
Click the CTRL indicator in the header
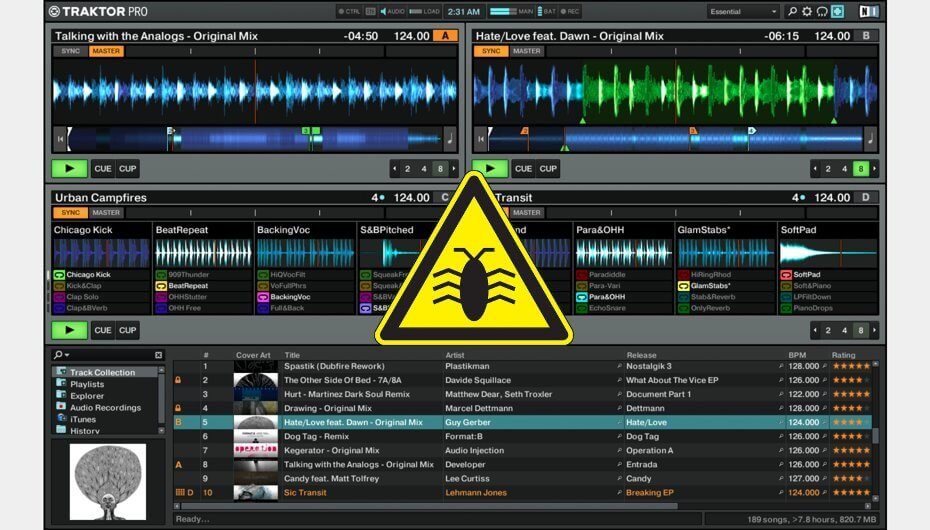pyautogui.click(x=349, y=11)
